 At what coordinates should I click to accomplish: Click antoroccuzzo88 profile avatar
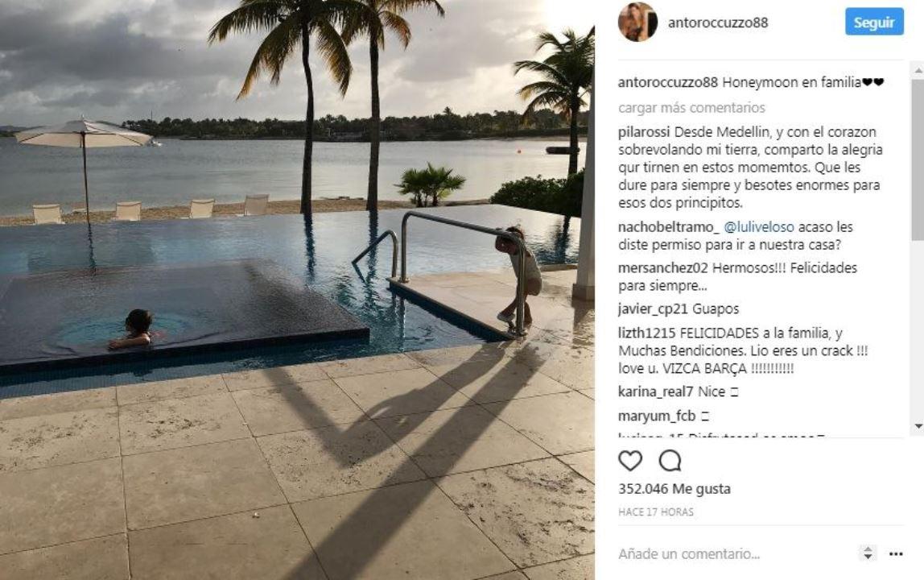pyautogui.click(x=637, y=23)
